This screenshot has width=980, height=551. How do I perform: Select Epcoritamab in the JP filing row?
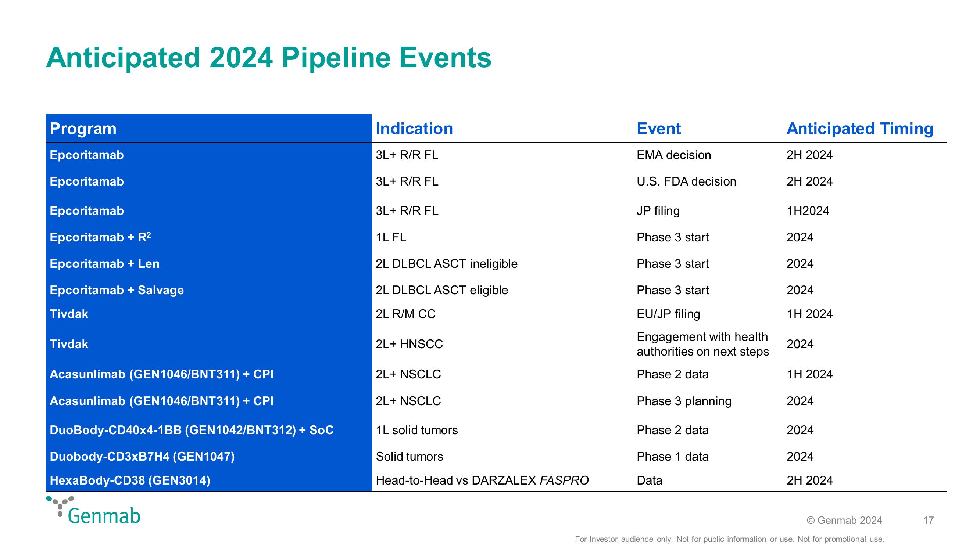(x=87, y=210)
